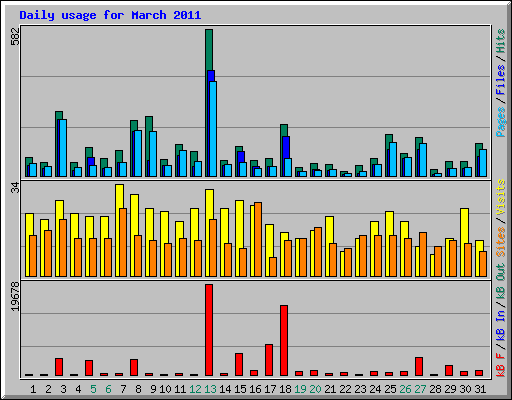Click the cyan "Pages" legend label
The height and width of the screenshot is (400, 512).
click(500, 122)
